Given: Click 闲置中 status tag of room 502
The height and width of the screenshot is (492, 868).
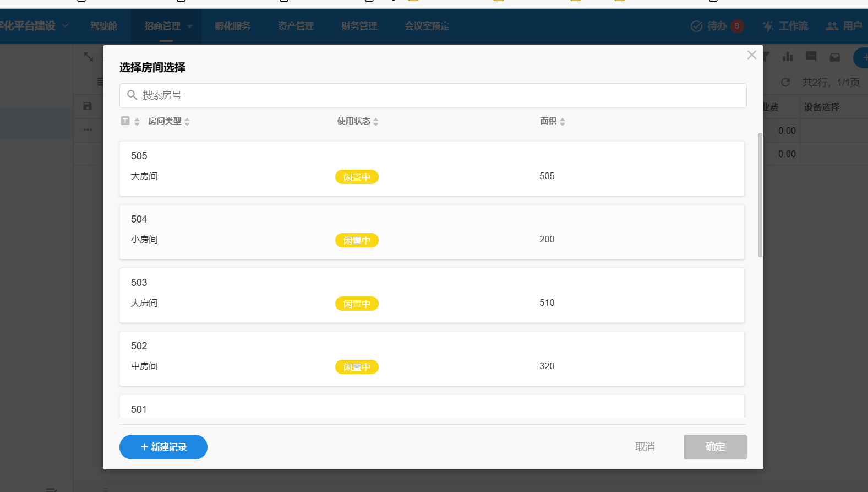Looking at the screenshot, I should click(357, 367).
